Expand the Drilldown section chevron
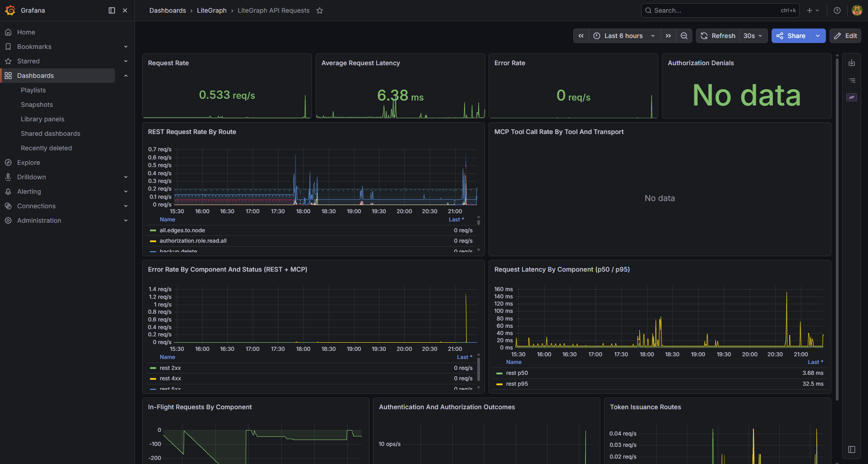Image resolution: width=868 pixels, height=464 pixels. pyautogui.click(x=126, y=177)
